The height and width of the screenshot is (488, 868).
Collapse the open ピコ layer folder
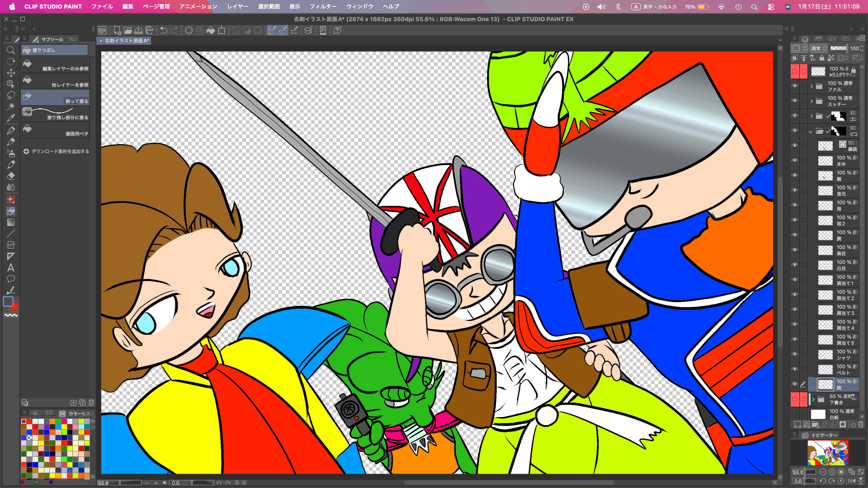click(x=811, y=131)
